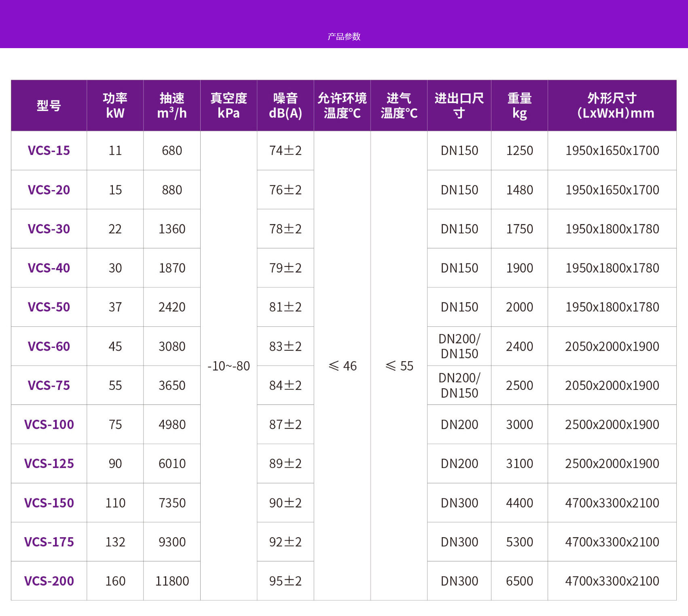
Task: Click the 4980 pumping speed value
Action: tap(172, 424)
